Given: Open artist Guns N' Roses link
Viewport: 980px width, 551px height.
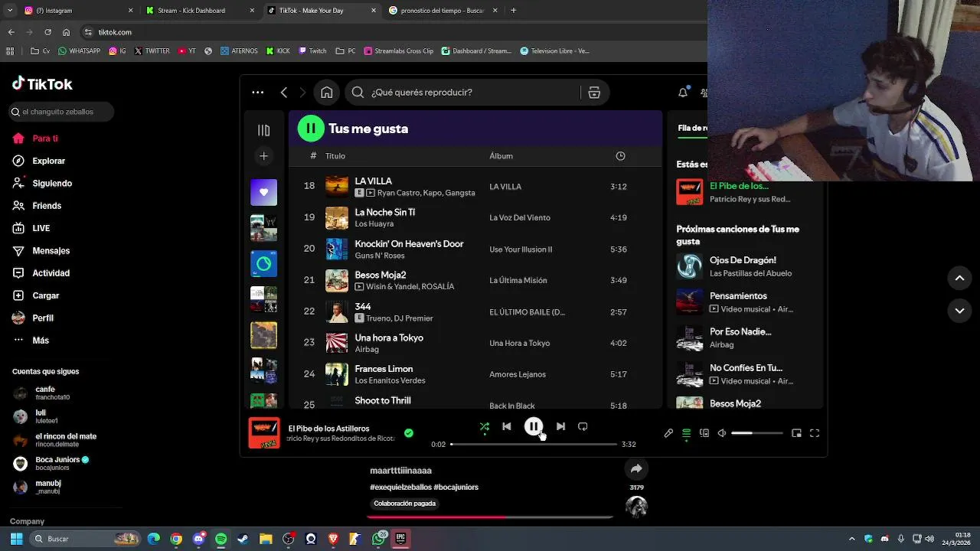Looking at the screenshot, I should pyautogui.click(x=380, y=256).
